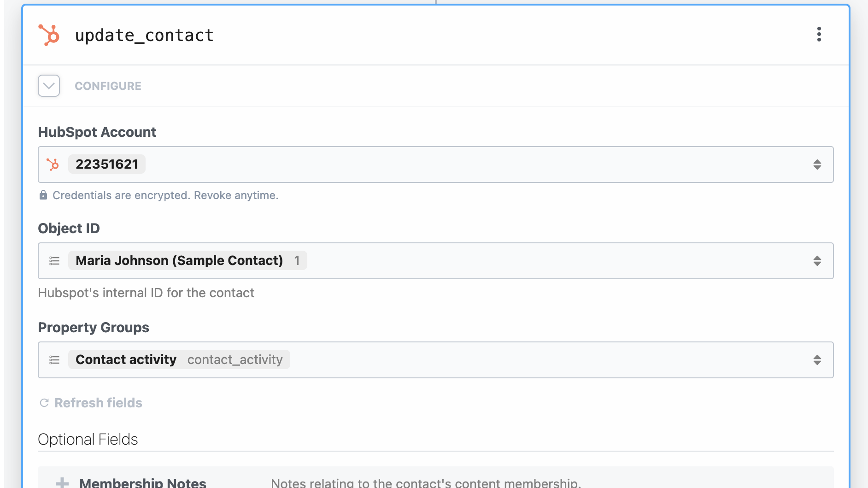Image resolution: width=868 pixels, height=488 pixels.
Task: Click the list icon in Object ID field
Action: point(54,261)
